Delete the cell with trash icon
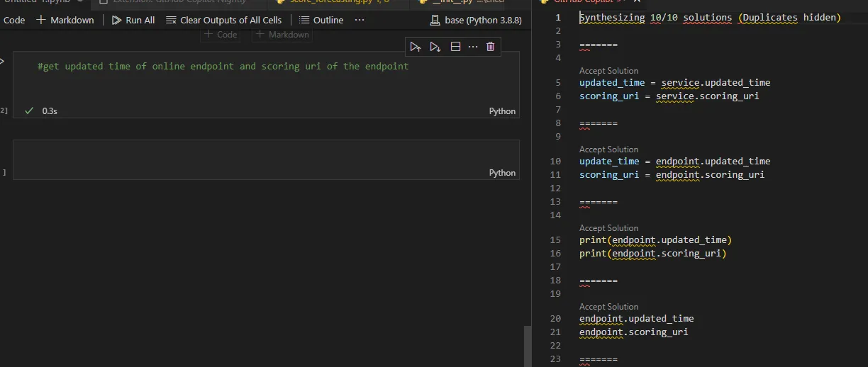The height and width of the screenshot is (367, 868). click(x=490, y=47)
